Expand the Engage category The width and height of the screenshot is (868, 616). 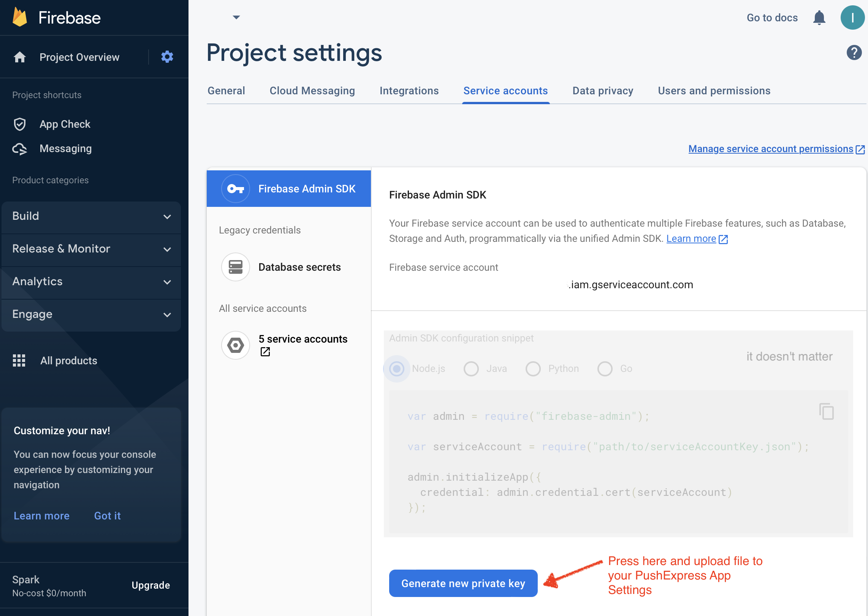(x=91, y=314)
